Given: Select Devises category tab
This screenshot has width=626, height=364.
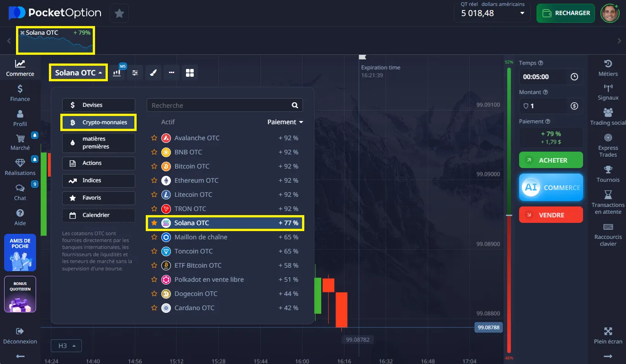Looking at the screenshot, I should point(99,105).
